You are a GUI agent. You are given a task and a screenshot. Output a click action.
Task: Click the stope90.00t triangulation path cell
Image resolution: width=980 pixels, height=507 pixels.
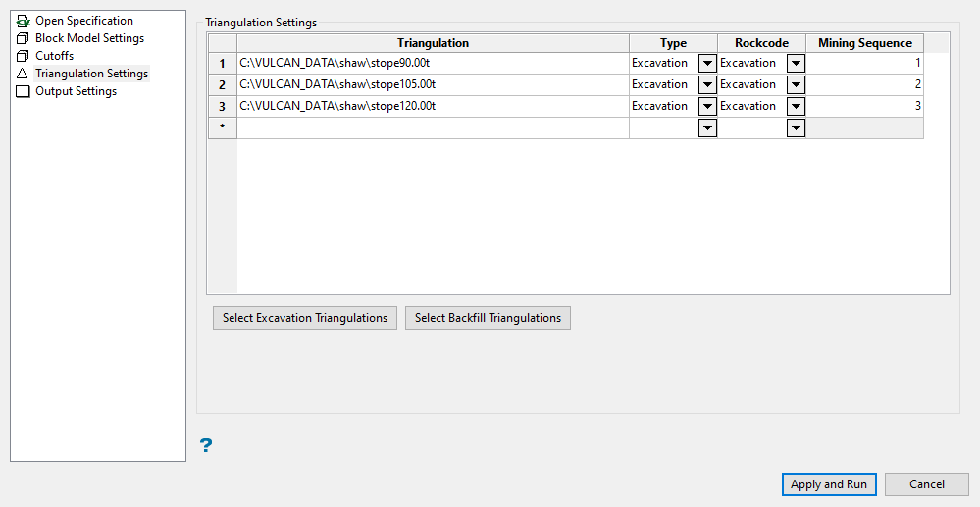pos(432,64)
